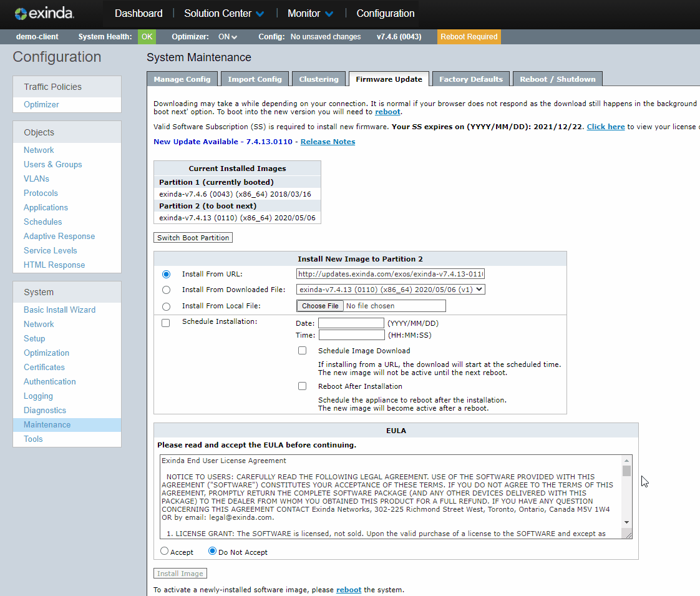Screen dimensions: 700x596
Task: Follow the reboot link in download notice
Action: (x=387, y=112)
